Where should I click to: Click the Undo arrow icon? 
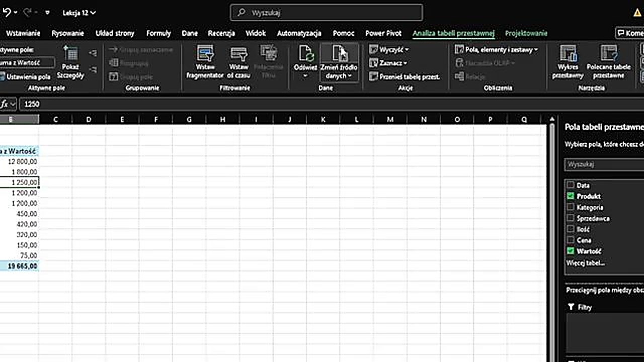(x=7, y=12)
